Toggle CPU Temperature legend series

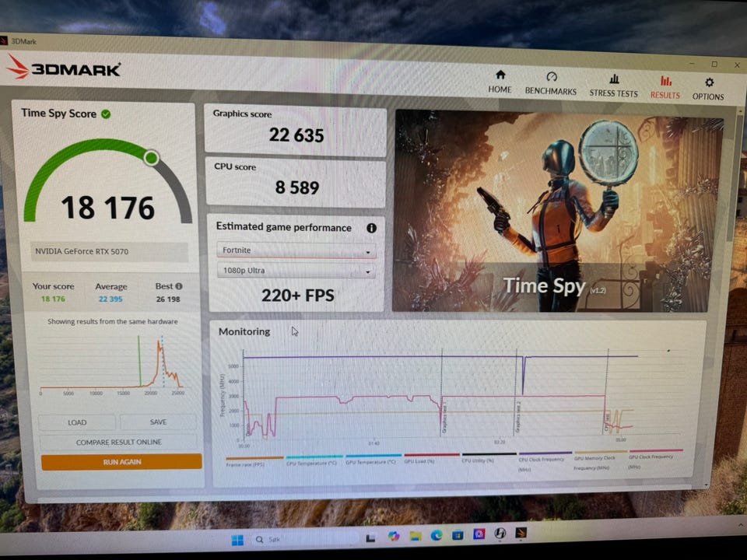(x=314, y=460)
